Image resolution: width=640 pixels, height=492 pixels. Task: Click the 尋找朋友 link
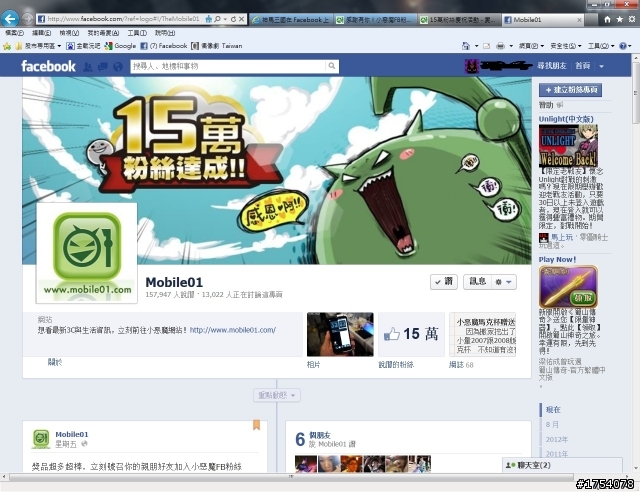552,66
